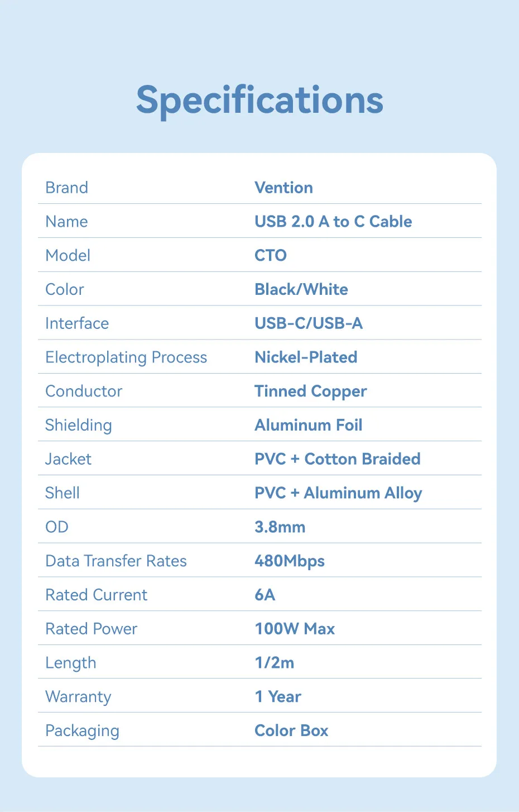Click the PVC + Aluminum Alloy text
Image resolution: width=519 pixels, height=812 pixels.
tap(338, 493)
